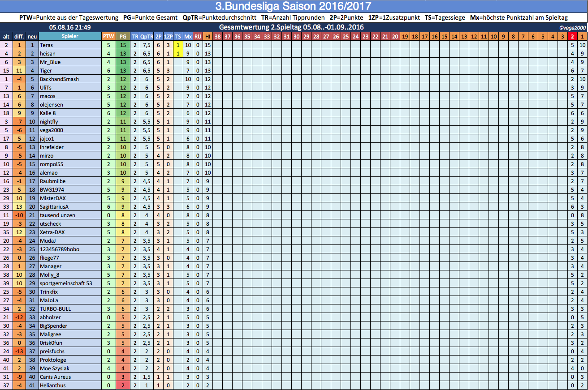Select the 'neu' column header
The width and height of the screenshot is (588, 390).
click(32, 36)
